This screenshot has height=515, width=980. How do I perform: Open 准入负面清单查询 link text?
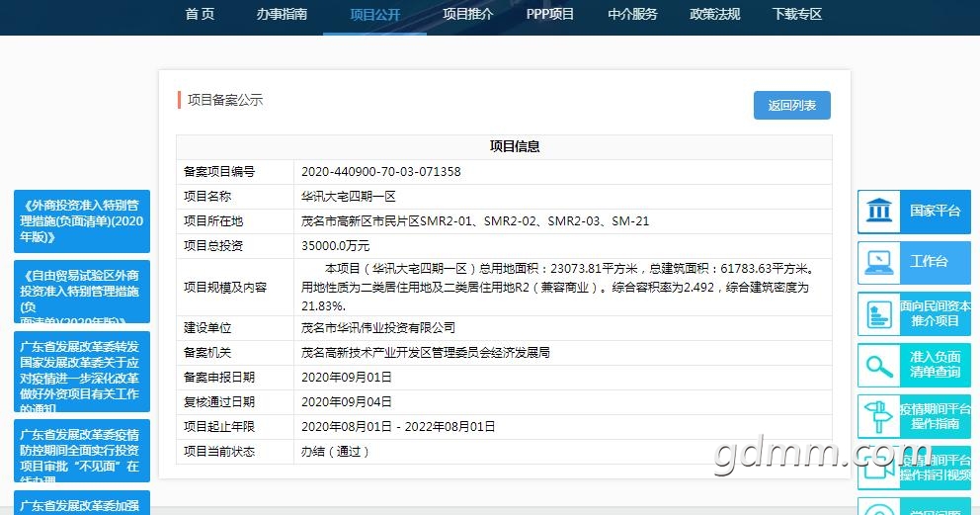tap(935, 365)
